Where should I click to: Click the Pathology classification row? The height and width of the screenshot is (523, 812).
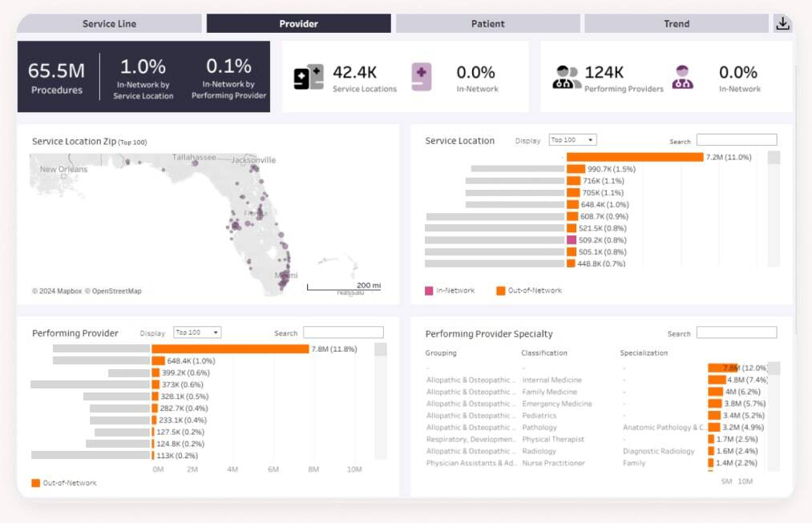[x=539, y=428]
